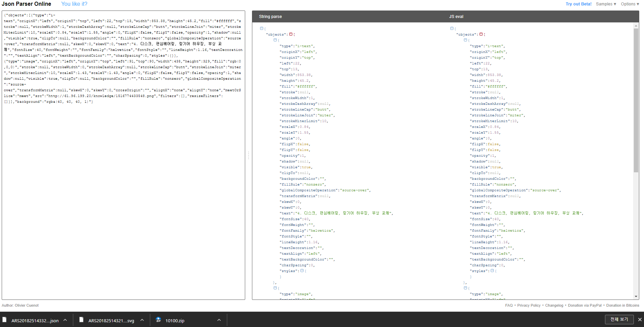644x327 pixels.
Task: Open the Samples dropdown menu
Action: point(606,4)
